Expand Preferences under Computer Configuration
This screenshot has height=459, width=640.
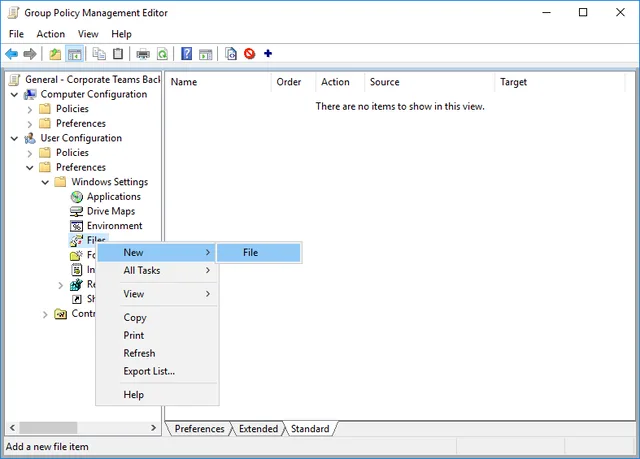[29, 124]
